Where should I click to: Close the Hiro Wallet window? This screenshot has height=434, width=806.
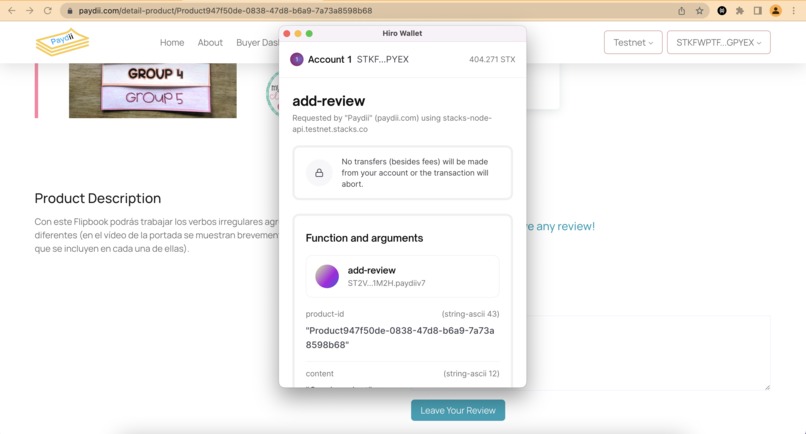point(287,33)
